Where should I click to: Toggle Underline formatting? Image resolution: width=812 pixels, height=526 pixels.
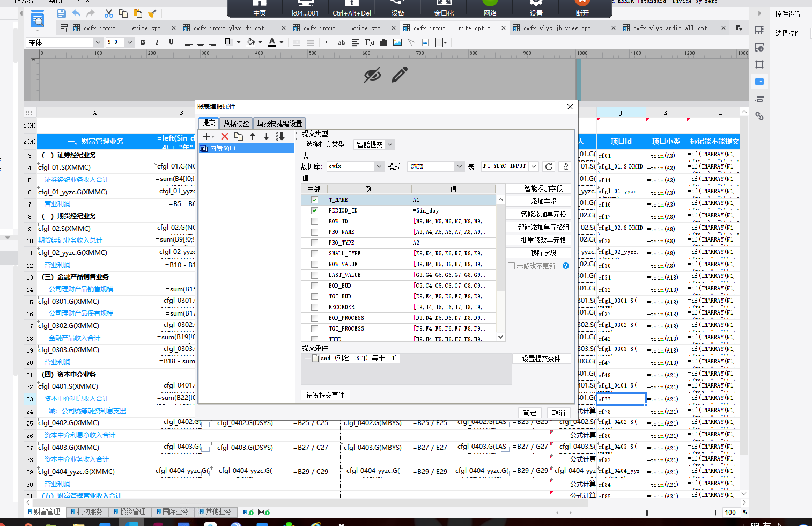[171, 42]
